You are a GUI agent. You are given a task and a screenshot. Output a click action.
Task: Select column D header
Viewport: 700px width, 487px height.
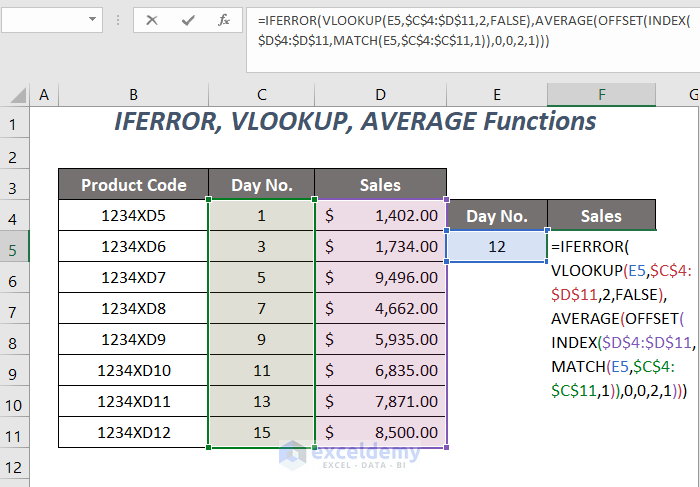click(380, 95)
